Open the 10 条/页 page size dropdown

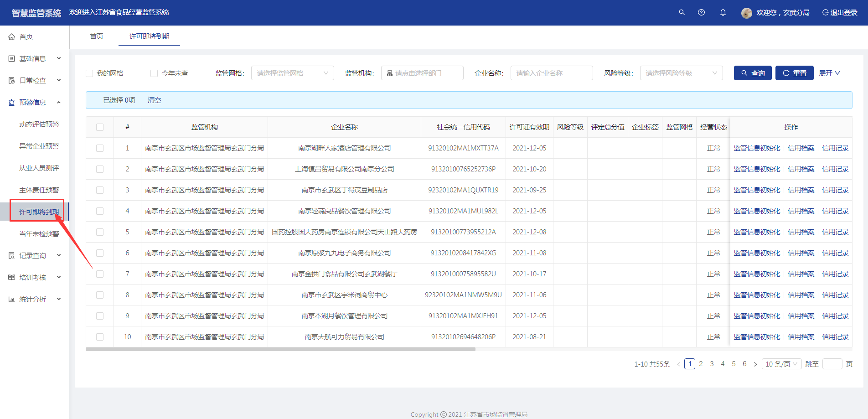[x=782, y=364]
